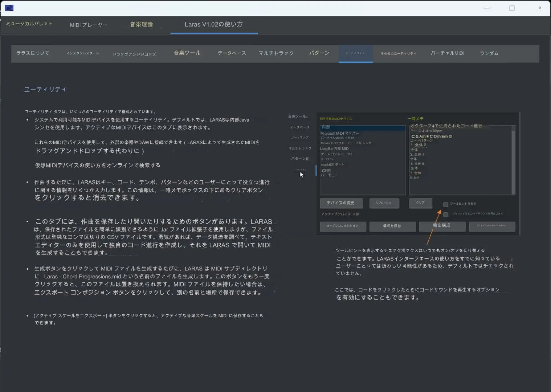Open the ランダム help sub-tab
The height and width of the screenshot is (392, 551).
tap(489, 53)
